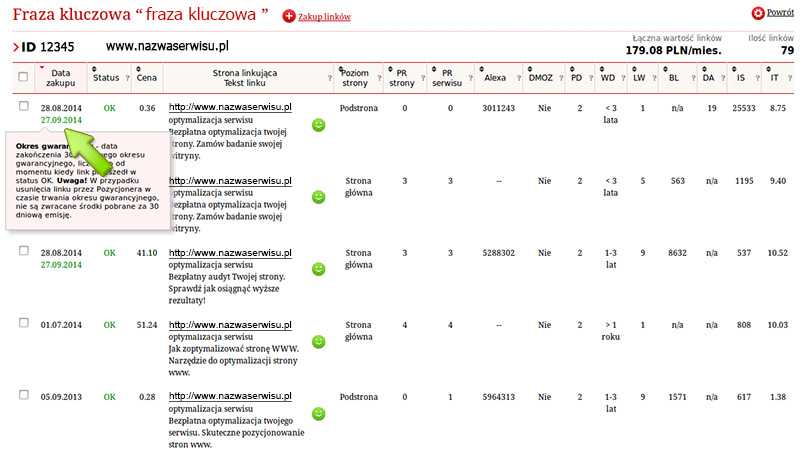This screenshot has height=459, width=800.
Task: Click the green smiley in the 0.36 price row
Action: [319, 125]
